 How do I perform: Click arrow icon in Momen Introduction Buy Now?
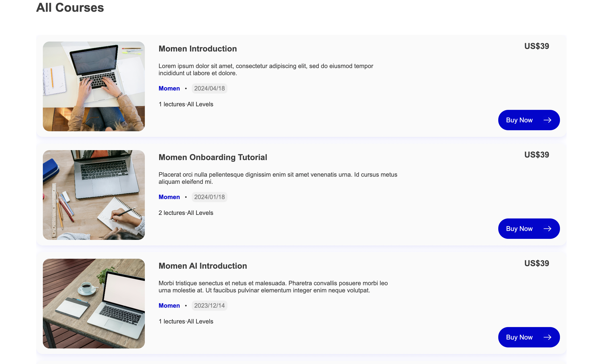(547, 120)
